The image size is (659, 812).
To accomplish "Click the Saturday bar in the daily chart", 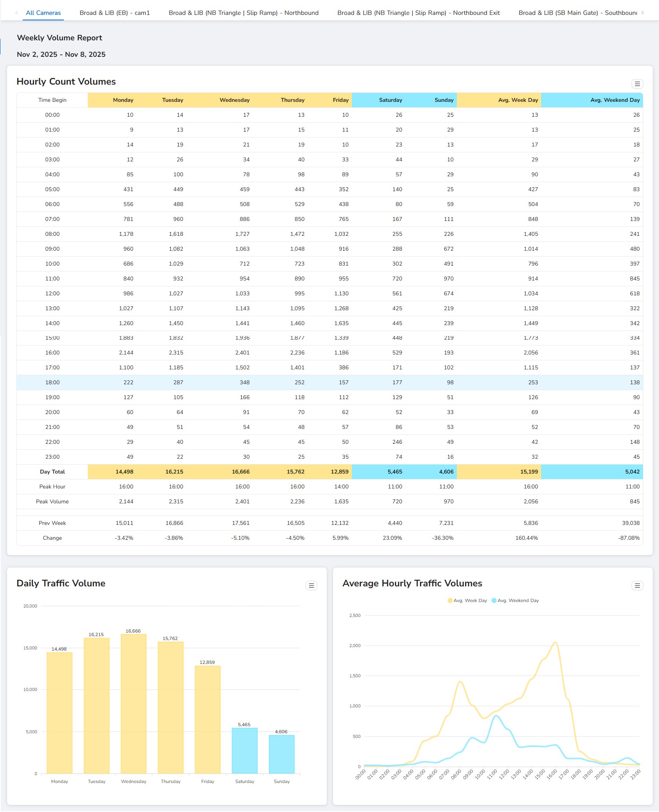I will tap(244, 751).
